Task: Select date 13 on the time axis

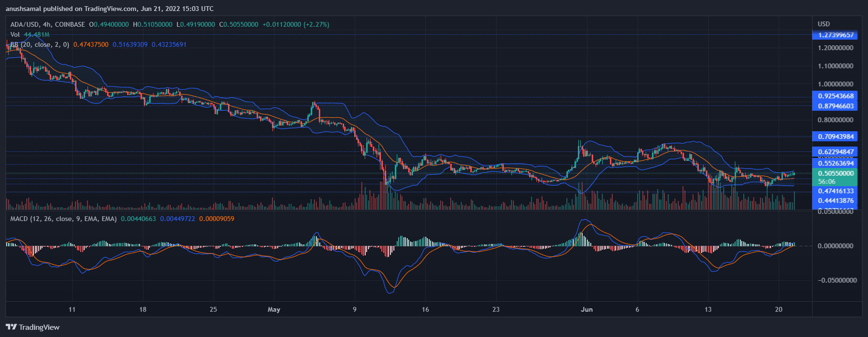Action: [x=708, y=309]
